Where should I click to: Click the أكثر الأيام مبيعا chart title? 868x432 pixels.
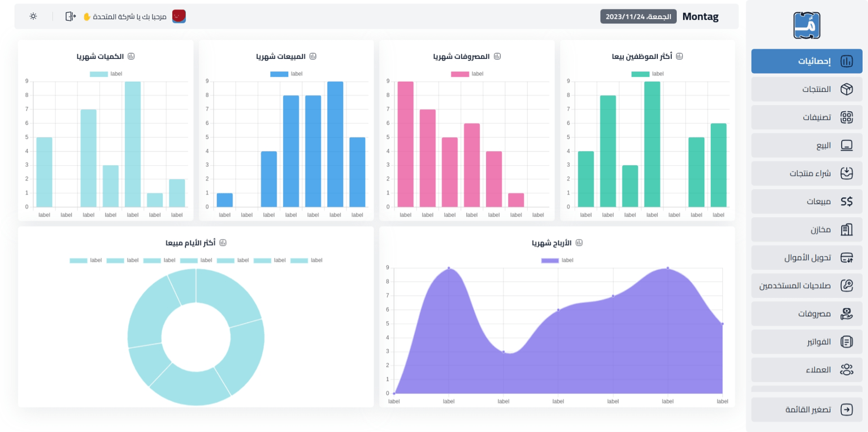point(190,243)
